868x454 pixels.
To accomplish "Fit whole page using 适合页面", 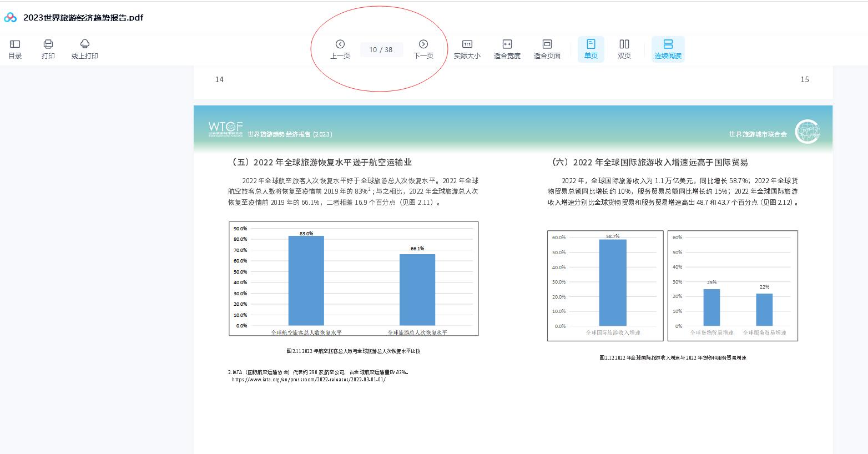I will click(x=547, y=49).
